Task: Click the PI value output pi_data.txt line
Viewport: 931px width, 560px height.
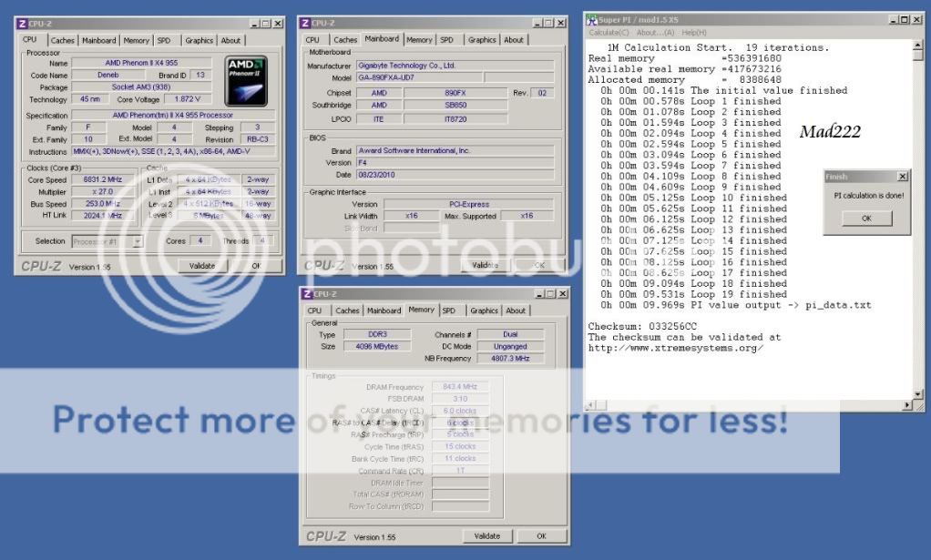Action: tap(736, 305)
